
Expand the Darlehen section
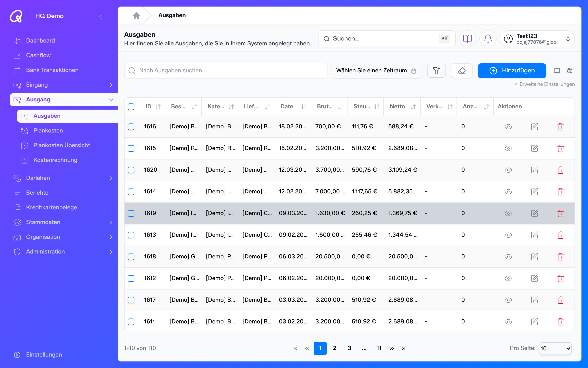64,178
